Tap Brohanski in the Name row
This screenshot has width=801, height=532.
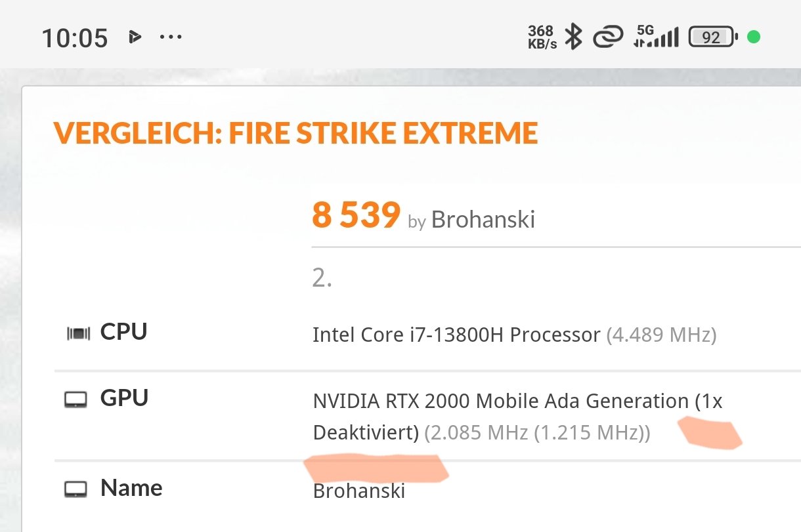pos(358,491)
